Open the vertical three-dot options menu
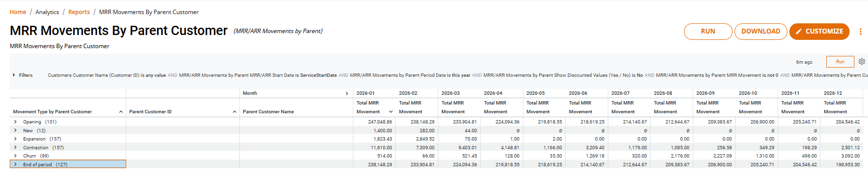This screenshot has height=176, width=868. coord(860,32)
